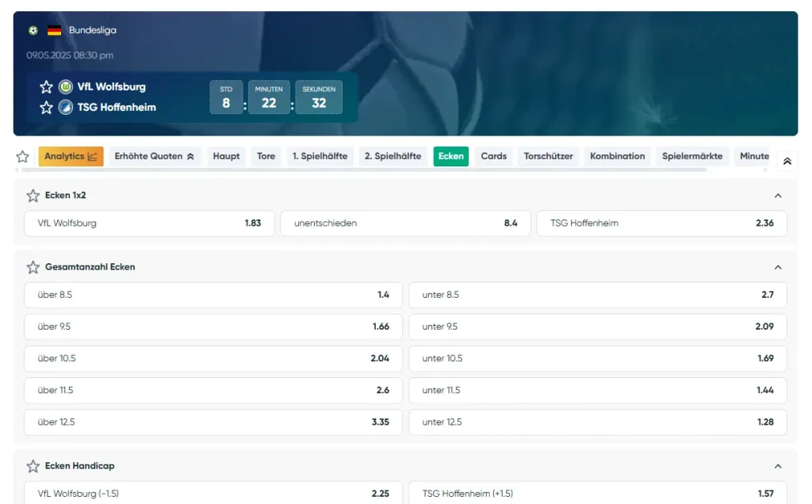
Task: Select über 10.5 odds 2.04
Action: (x=213, y=359)
